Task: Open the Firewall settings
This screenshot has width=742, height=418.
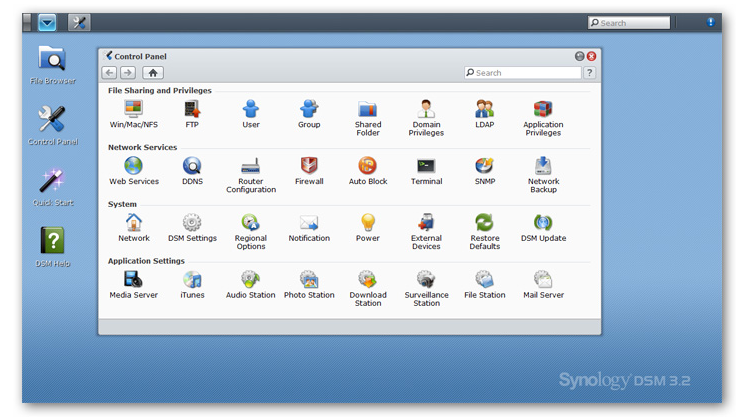Action: coord(309,166)
